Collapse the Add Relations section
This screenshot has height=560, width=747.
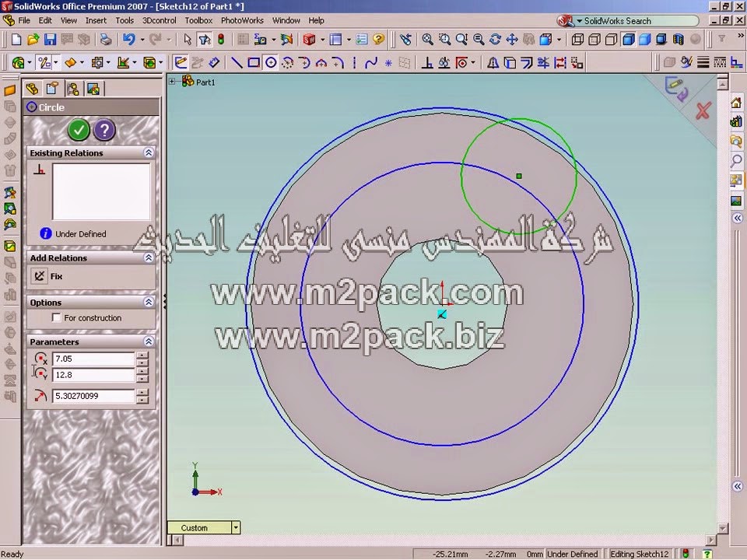pos(148,257)
